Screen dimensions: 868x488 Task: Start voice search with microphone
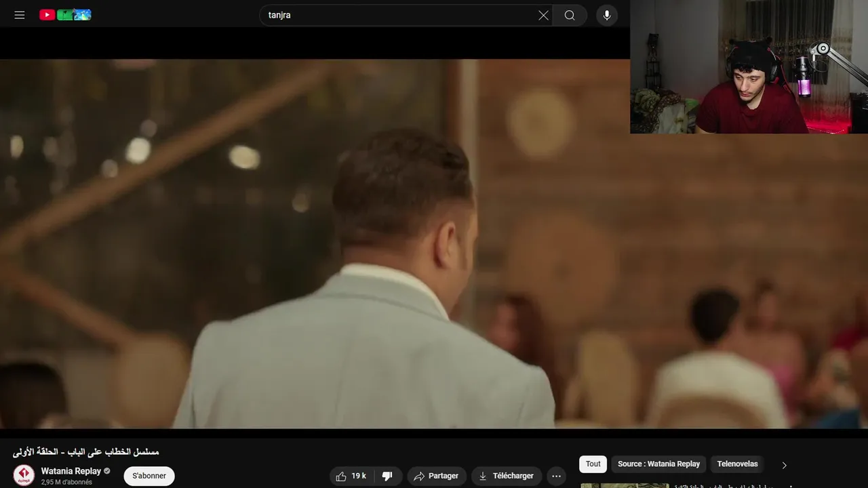click(x=607, y=15)
